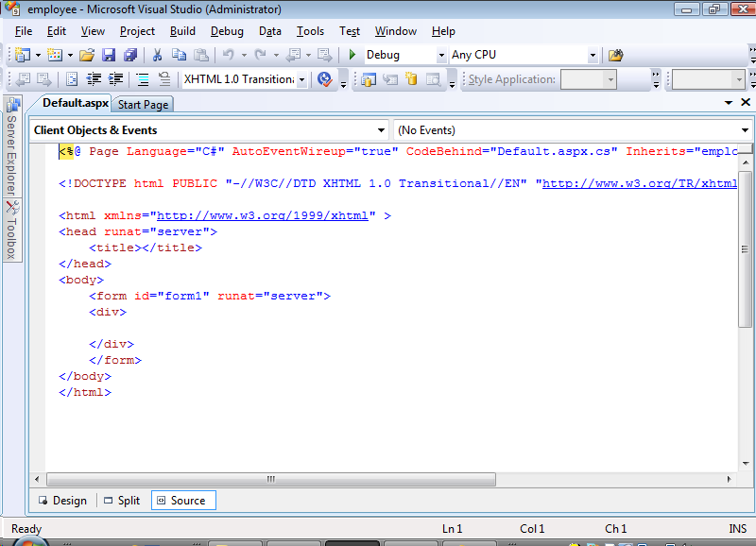Start debugging with green play arrow
The height and width of the screenshot is (546, 756).
click(352, 55)
